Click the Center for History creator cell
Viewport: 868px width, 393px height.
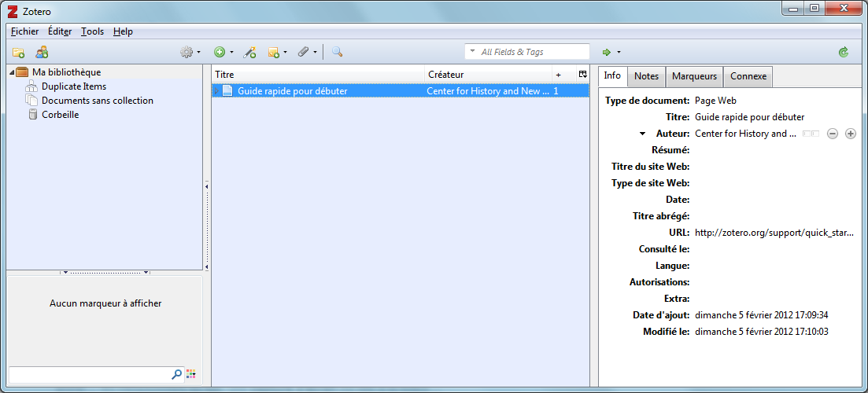488,90
